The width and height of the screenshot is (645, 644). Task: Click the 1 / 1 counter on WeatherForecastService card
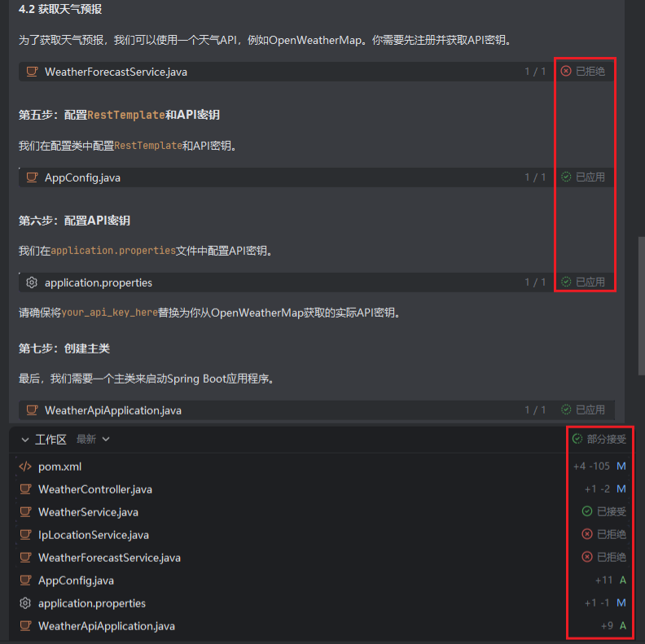tap(535, 72)
